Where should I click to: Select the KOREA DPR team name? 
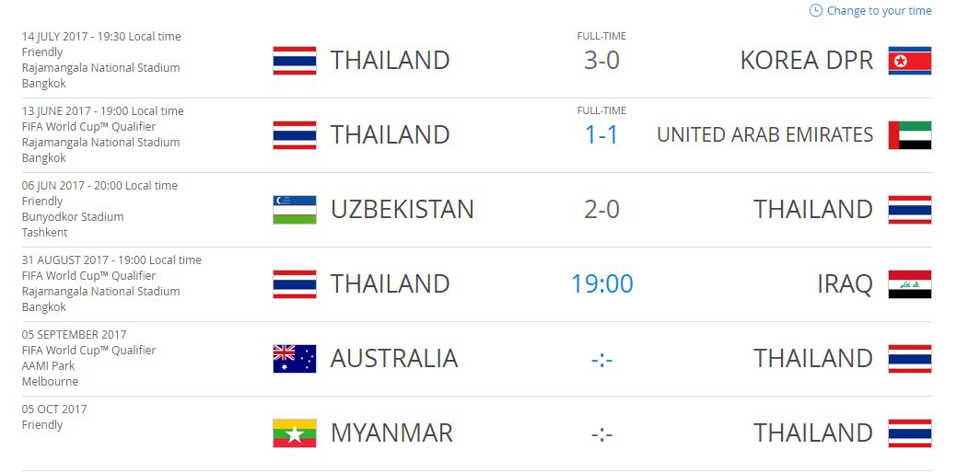pyautogui.click(x=806, y=61)
